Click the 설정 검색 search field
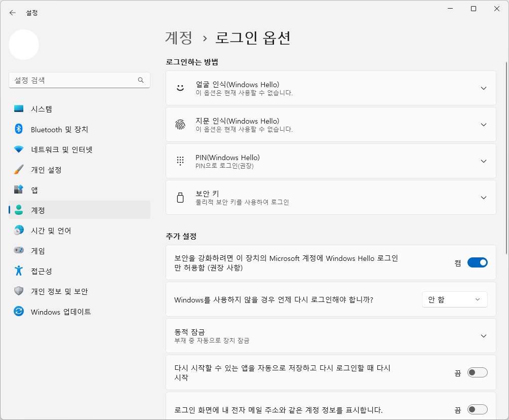This screenshot has width=509, height=420. [x=79, y=80]
